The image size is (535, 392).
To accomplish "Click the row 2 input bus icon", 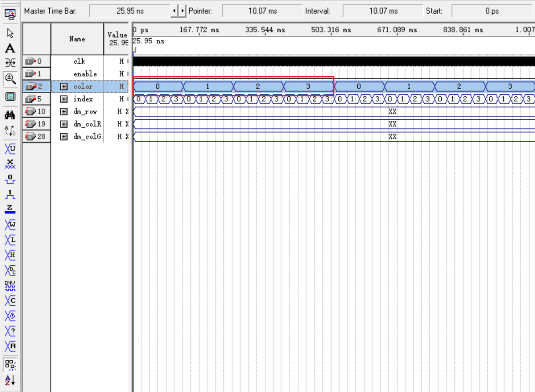I will [x=31, y=87].
